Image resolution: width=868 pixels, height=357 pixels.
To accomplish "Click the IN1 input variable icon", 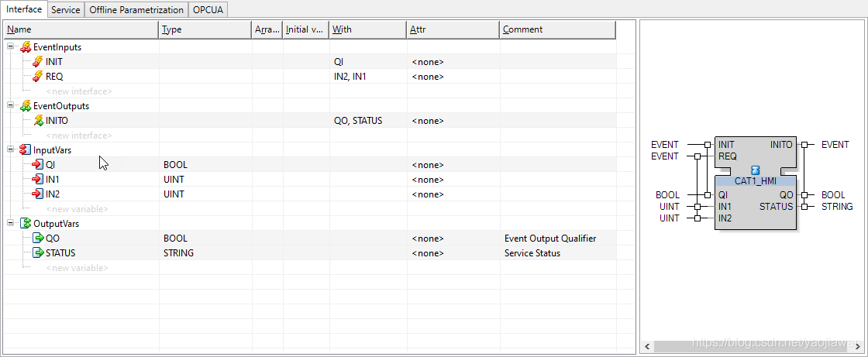I will pyautogui.click(x=38, y=180).
